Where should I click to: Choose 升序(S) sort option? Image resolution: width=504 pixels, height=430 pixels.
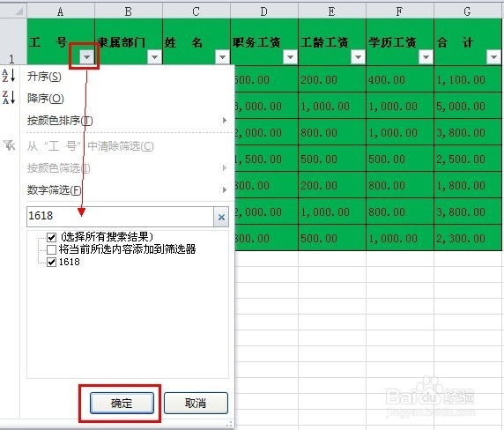[44, 77]
